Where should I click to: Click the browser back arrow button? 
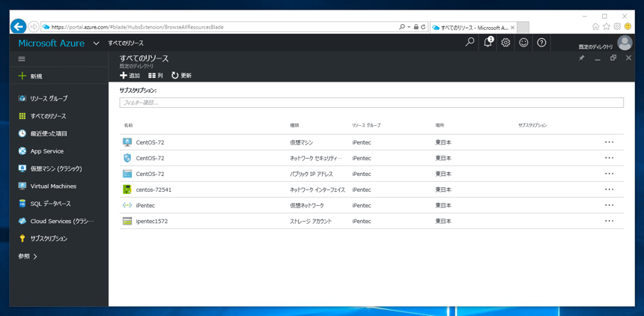(18, 26)
